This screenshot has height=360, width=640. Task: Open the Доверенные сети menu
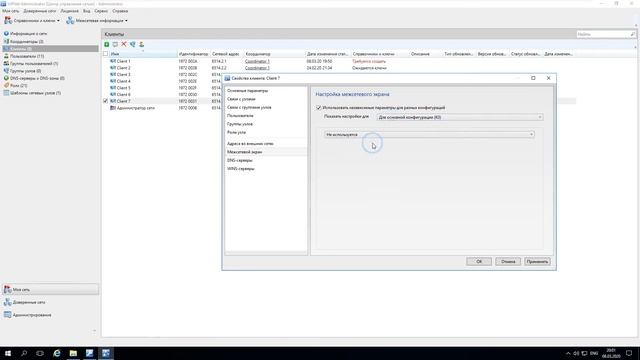click(40, 11)
